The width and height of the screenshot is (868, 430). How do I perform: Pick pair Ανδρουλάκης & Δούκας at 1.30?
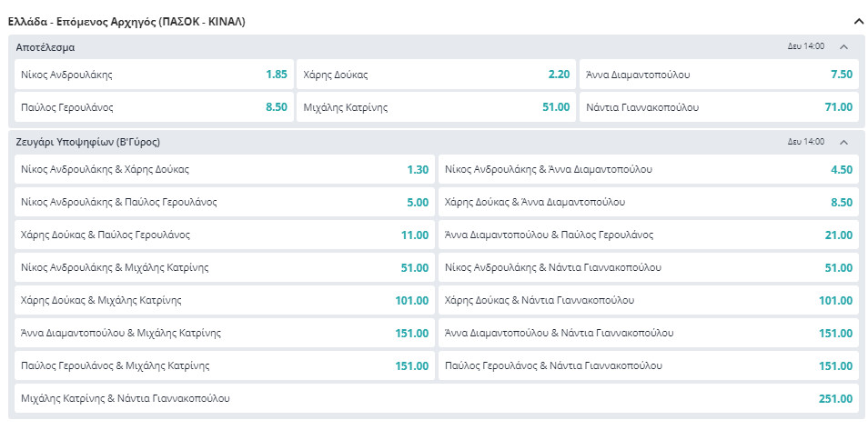coord(224,169)
